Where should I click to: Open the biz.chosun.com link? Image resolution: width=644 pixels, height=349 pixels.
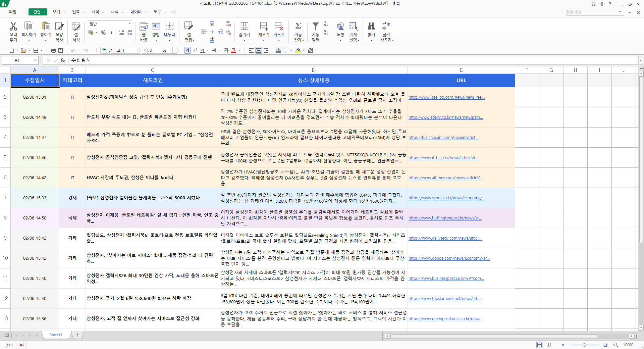click(443, 138)
